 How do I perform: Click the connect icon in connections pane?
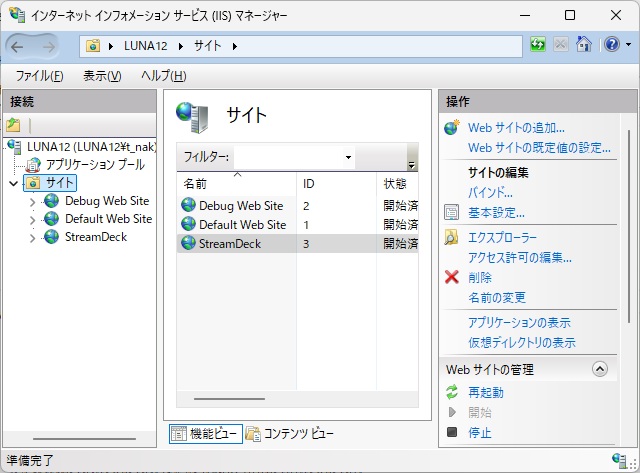click(x=13, y=125)
